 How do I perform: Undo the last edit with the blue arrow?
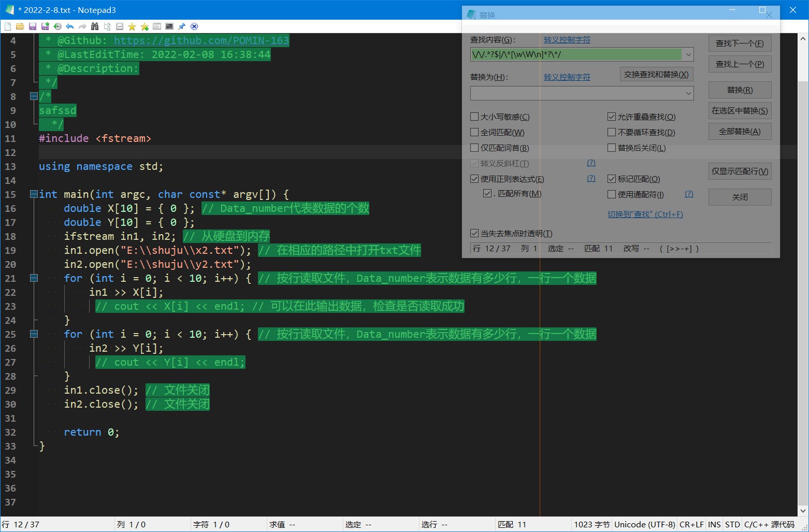coord(69,26)
